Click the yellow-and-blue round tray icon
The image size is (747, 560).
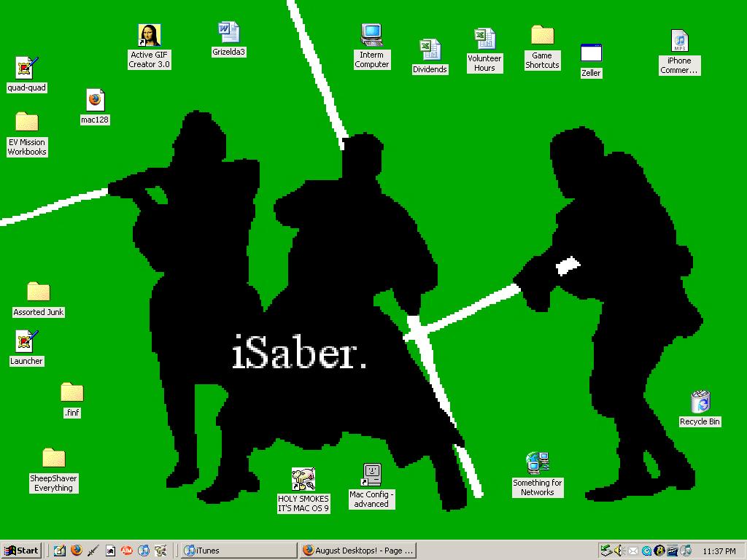659,551
